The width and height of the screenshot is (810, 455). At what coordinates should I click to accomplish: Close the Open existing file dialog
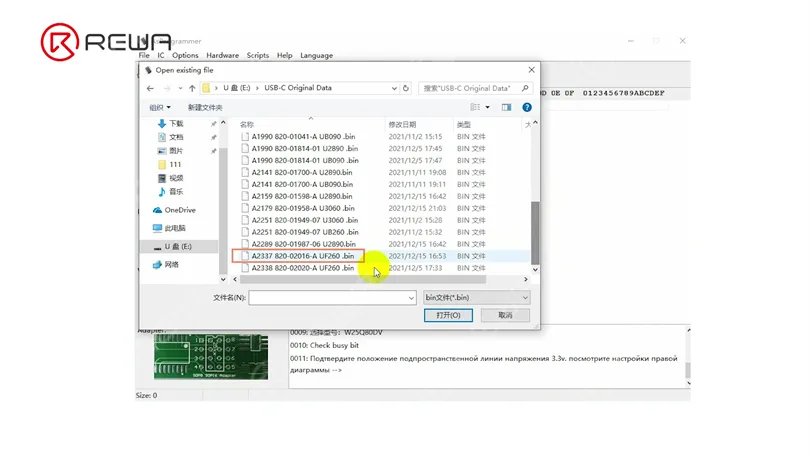(x=532, y=70)
